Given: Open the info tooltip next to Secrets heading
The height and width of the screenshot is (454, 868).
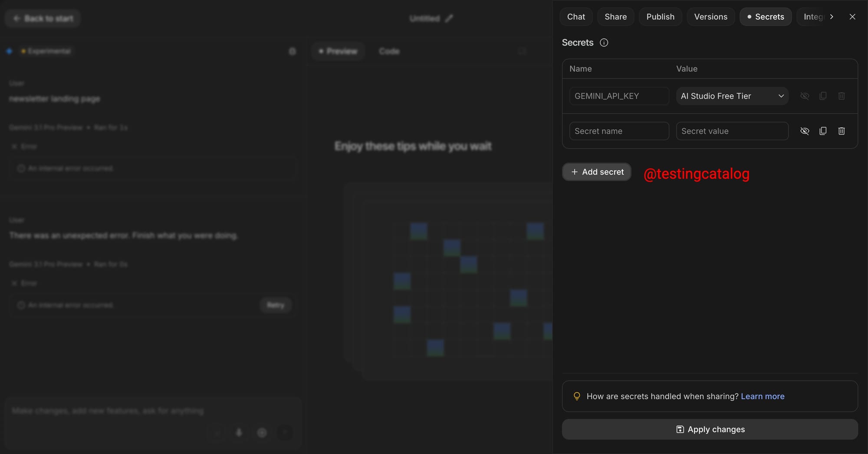Looking at the screenshot, I should point(604,43).
